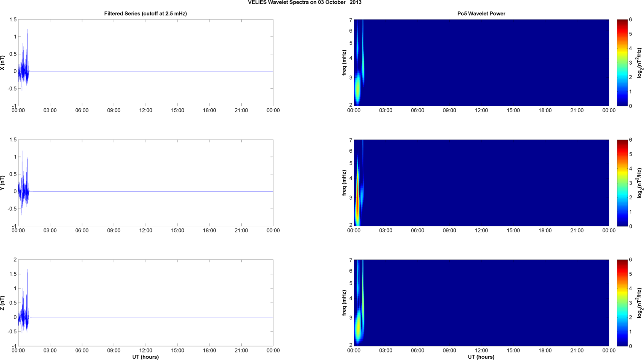Select 'UT (hours)' label under the Z time series
Viewport: 644px width, 360px height.
pos(146,357)
